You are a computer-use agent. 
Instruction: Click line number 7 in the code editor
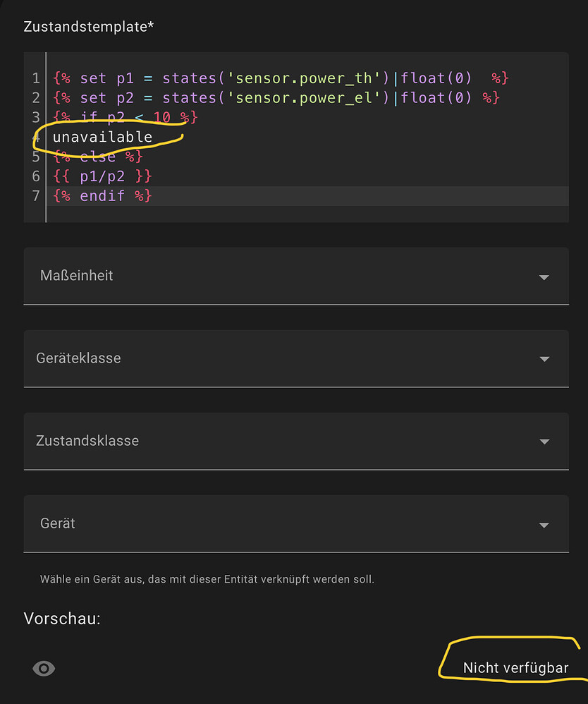pos(35,195)
